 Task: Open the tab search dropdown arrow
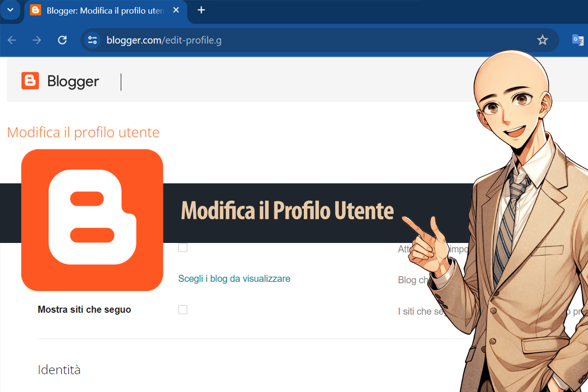[x=10, y=10]
